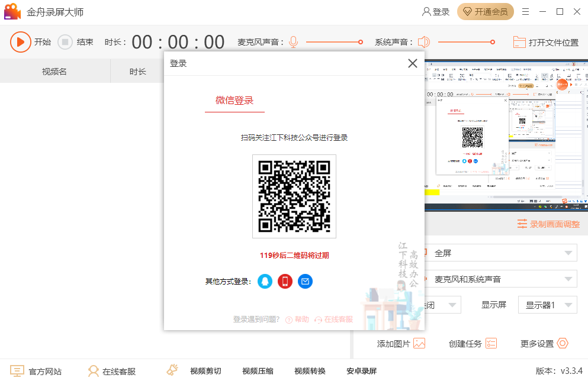Close the login dialog
The image size is (588, 381).
tap(413, 63)
